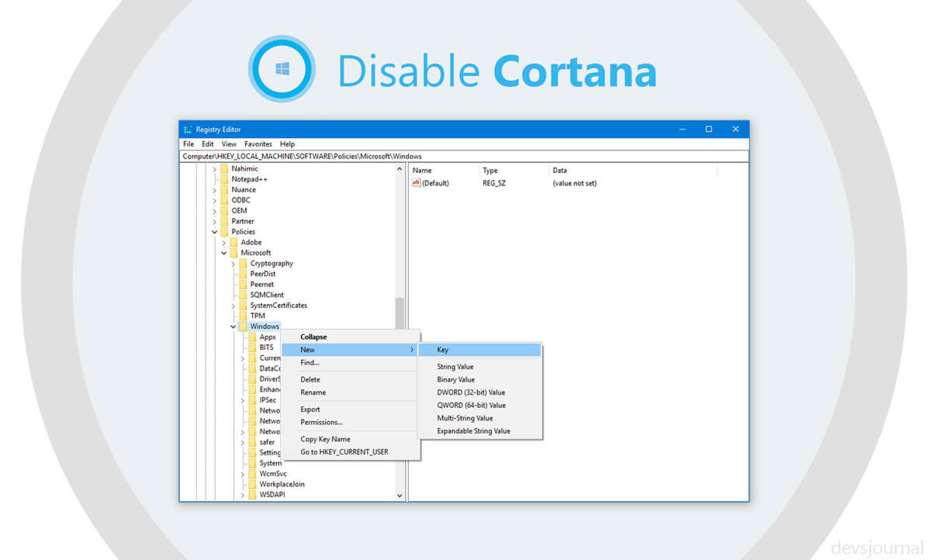Image resolution: width=931 pixels, height=560 pixels.
Task: Click the registry path address bar
Action: click(x=464, y=156)
